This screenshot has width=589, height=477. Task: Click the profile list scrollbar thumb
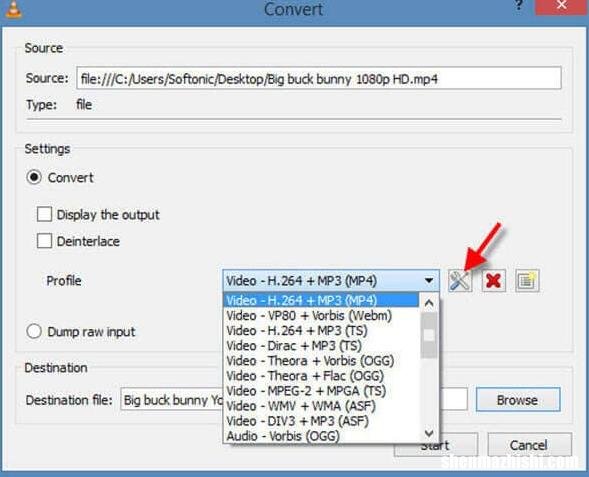(x=429, y=335)
